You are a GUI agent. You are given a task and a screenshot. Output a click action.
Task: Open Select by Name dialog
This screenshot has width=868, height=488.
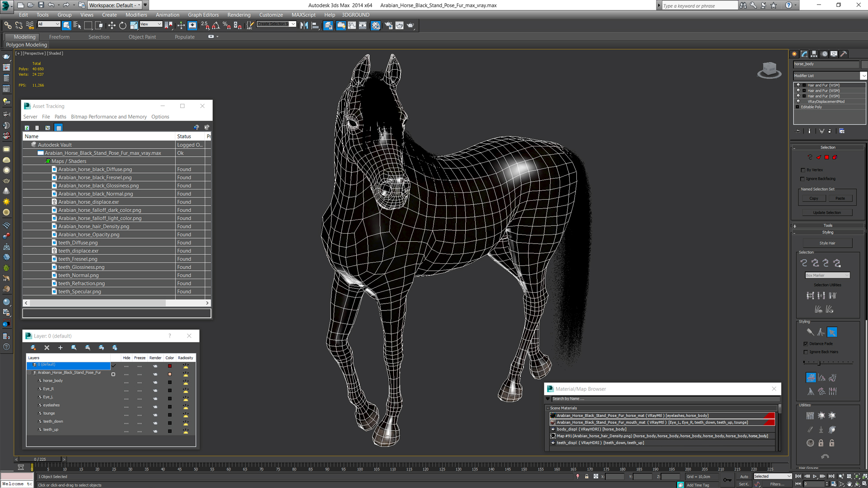coord(77,25)
